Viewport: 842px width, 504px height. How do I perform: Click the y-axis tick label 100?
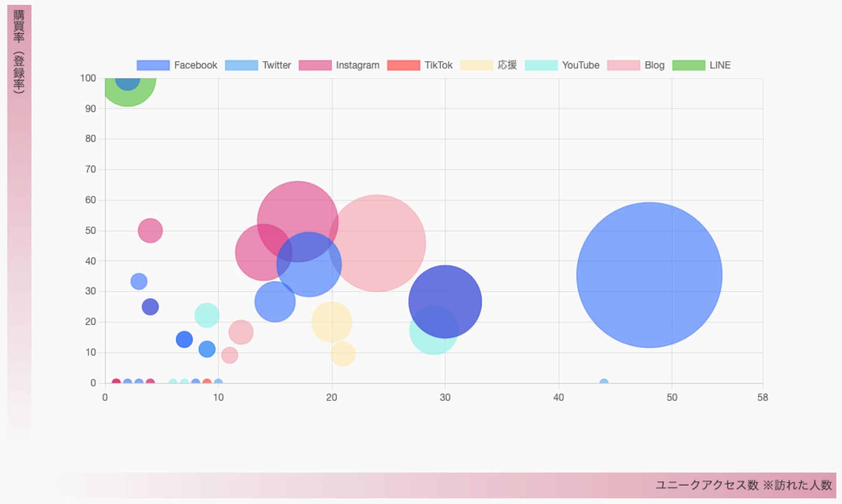pyautogui.click(x=88, y=78)
